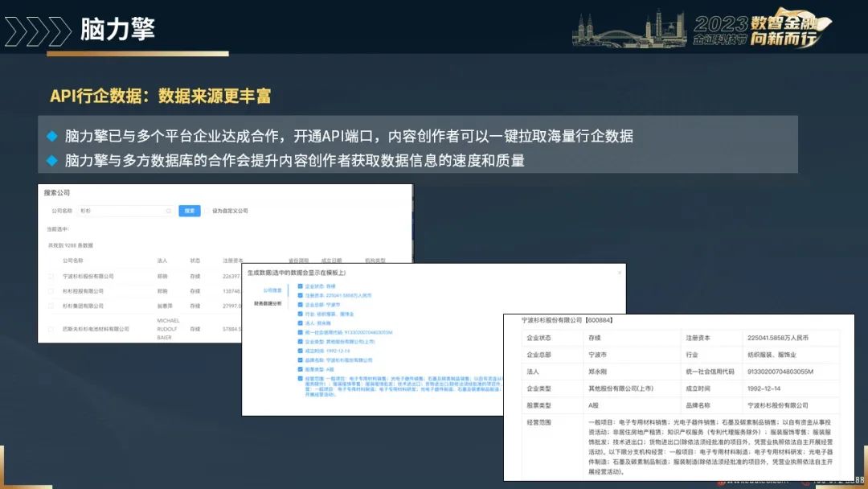Uncheck 企业总部: 宁波市 checkbox

click(x=300, y=305)
